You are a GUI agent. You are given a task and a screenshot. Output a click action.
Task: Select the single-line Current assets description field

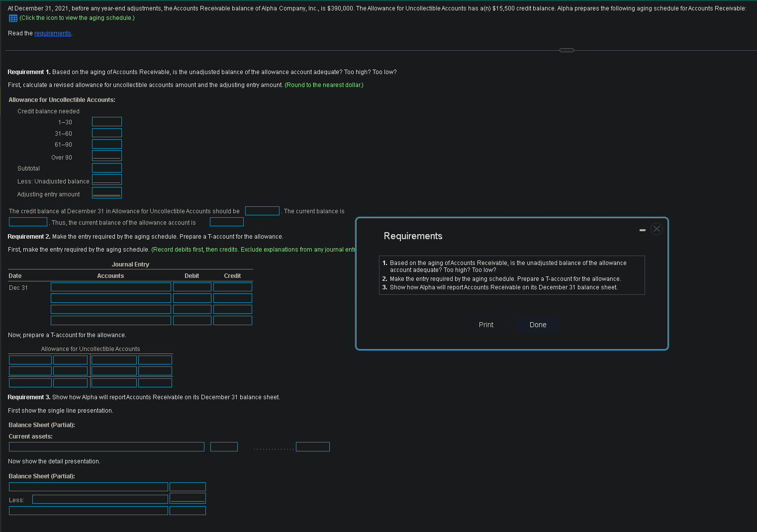click(106, 446)
